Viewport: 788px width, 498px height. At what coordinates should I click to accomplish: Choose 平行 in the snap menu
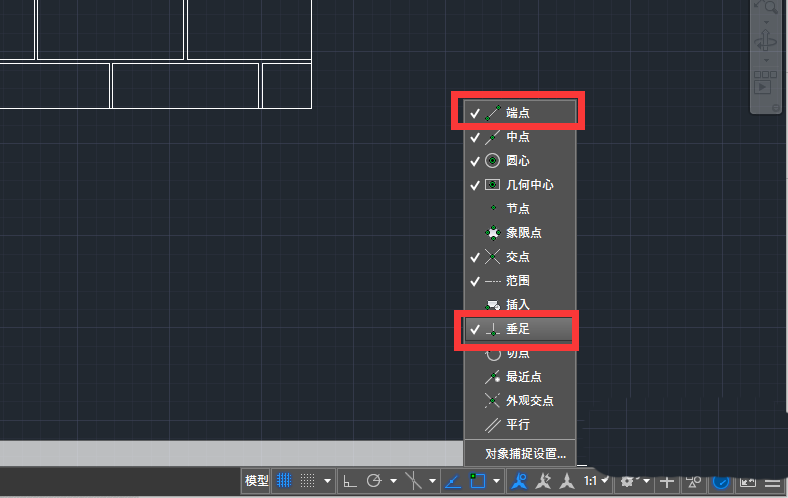click(x=517, y=425)
